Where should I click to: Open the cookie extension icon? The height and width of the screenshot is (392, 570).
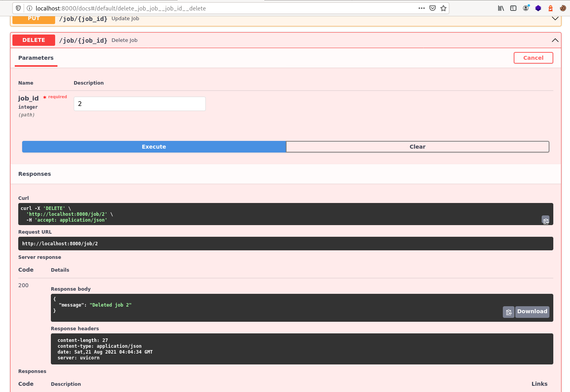563,8
